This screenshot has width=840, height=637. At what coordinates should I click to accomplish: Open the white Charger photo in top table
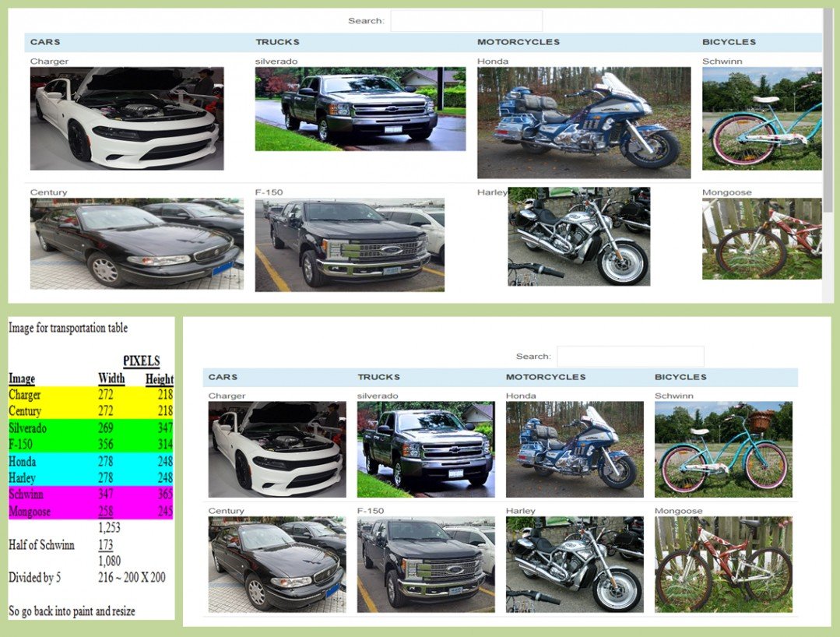tap(127, 118)
